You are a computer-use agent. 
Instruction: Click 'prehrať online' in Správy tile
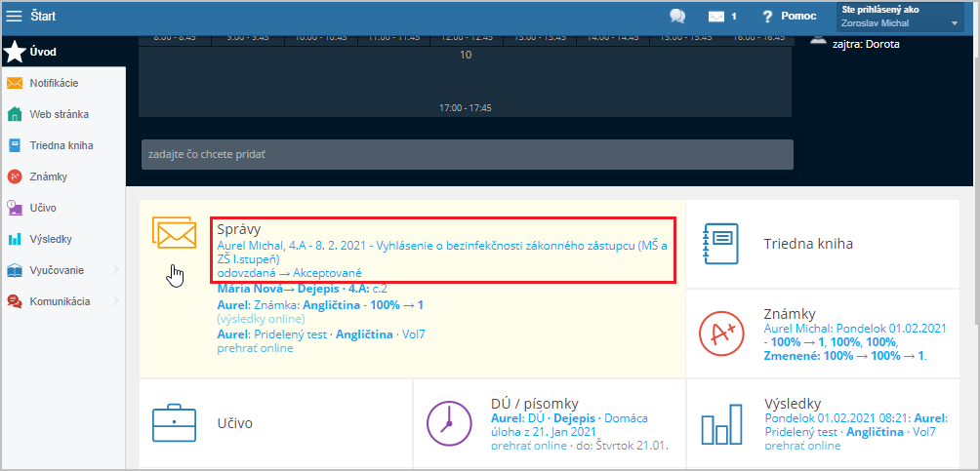point(255,348)
